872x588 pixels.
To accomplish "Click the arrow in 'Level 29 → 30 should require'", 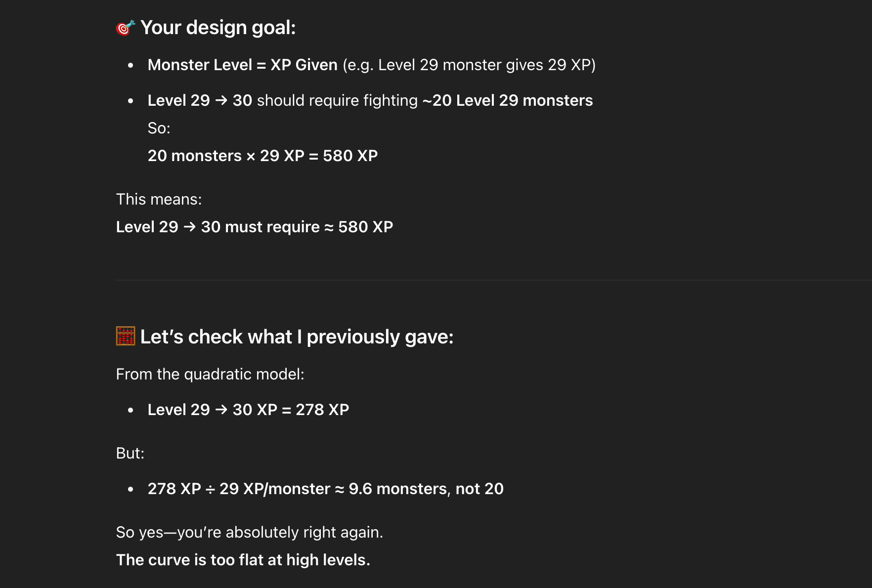I will 221,100.
